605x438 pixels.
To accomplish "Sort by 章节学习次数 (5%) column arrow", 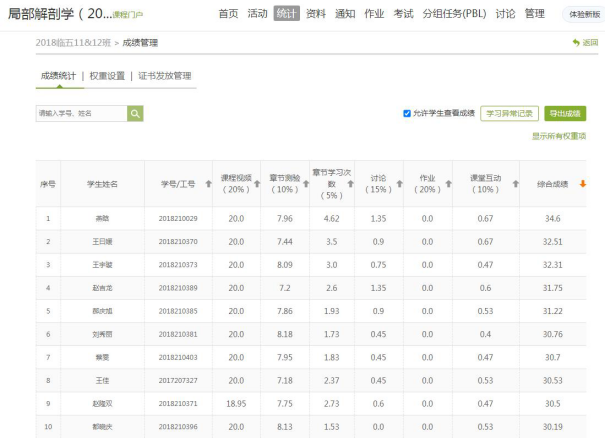I will 353,184.
